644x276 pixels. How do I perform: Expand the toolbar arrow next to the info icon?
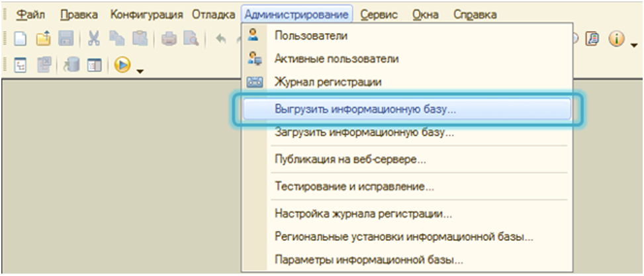[633, 44]
